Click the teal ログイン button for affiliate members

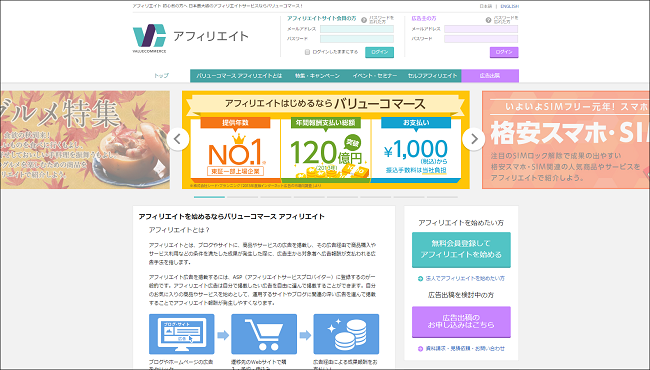click(379, 52)
